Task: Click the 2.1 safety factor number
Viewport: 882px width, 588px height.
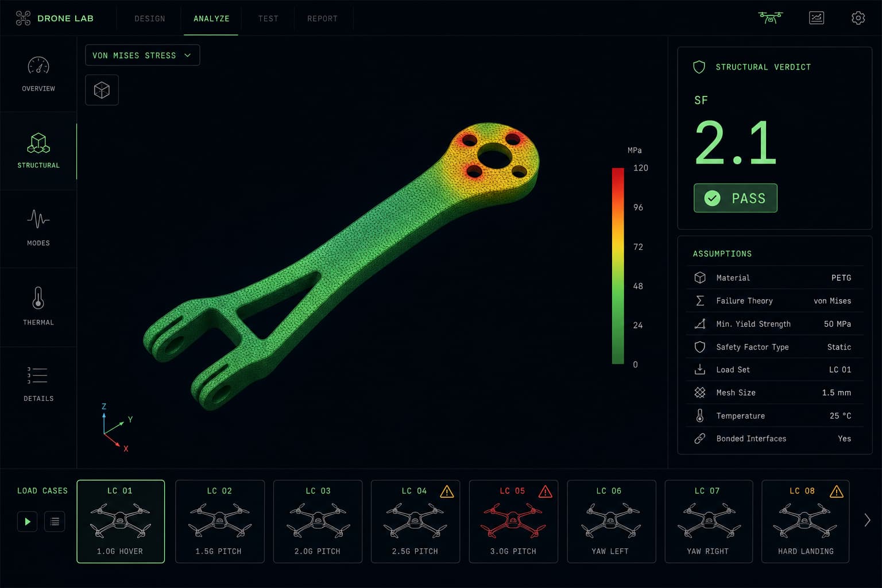Action: click(736, 142)
